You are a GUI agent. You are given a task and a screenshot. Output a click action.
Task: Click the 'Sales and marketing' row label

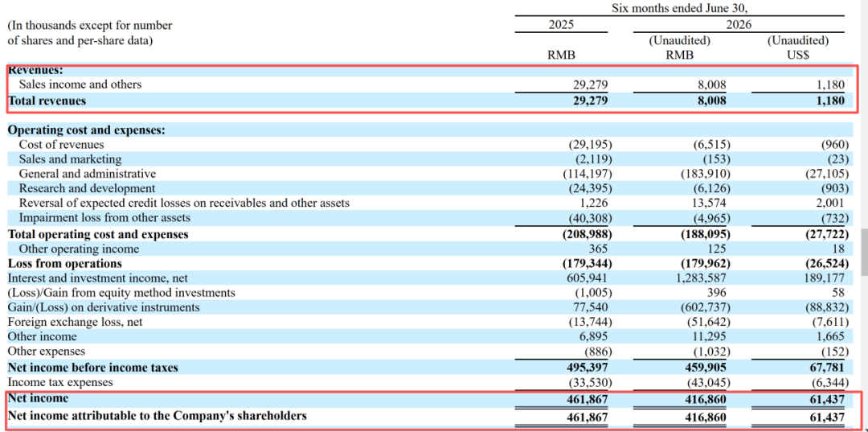pyautogui.click(x=70, y=159)
